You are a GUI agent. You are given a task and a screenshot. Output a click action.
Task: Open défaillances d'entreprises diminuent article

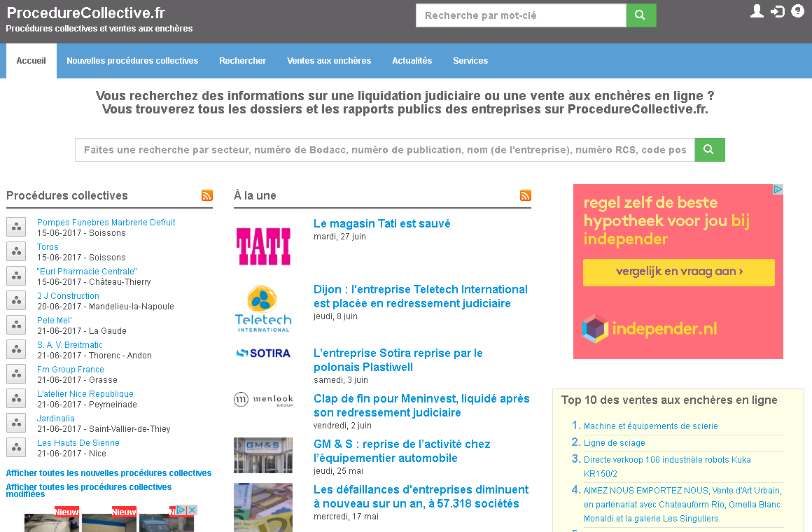click(421, 497)
